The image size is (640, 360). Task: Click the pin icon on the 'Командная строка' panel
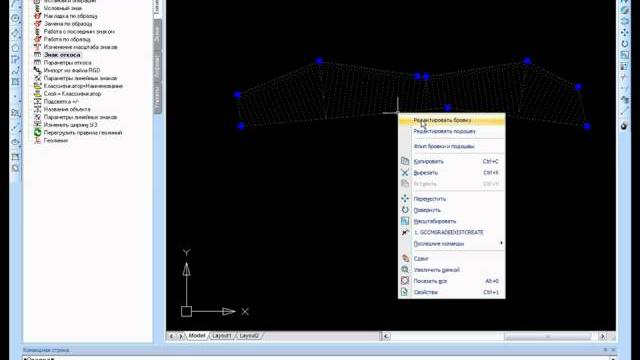tap(605, 350)
